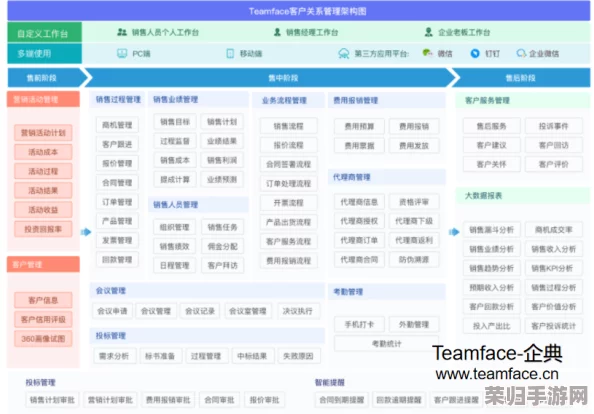Click 客户拜访 box
594x414 pixels.
[x=223, y=265]
